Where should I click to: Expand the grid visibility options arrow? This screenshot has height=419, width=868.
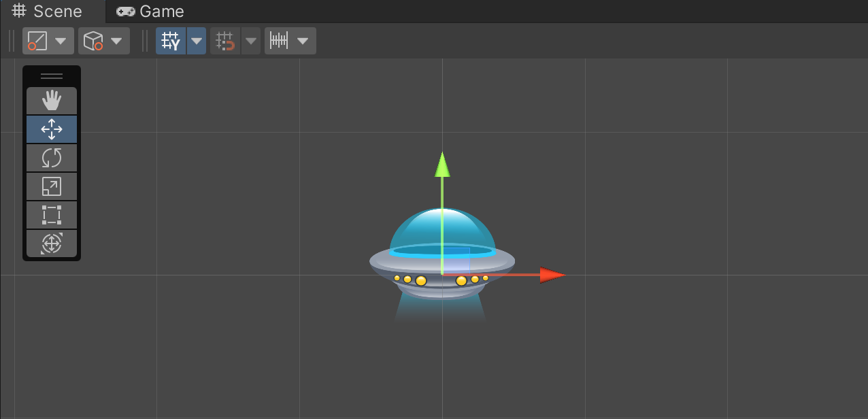pyautogui.click(x=197, y=41)
